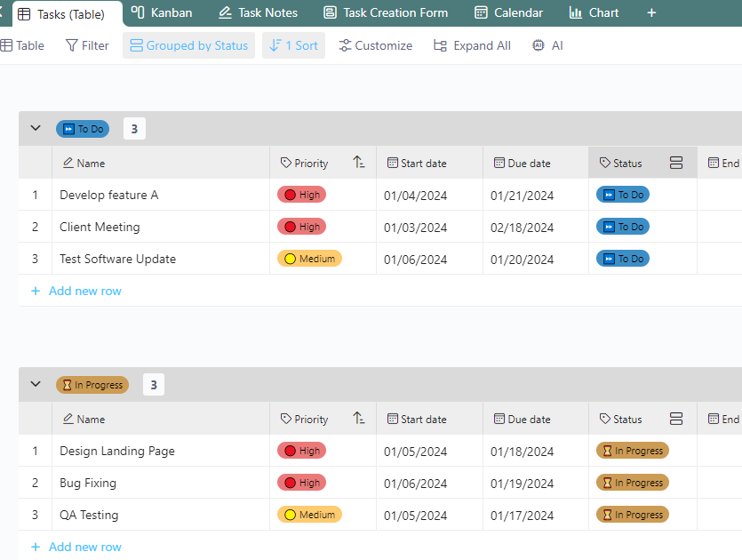Switch to the Kanban tab
The width and height of the screenshot is (742, 560).
162,12
